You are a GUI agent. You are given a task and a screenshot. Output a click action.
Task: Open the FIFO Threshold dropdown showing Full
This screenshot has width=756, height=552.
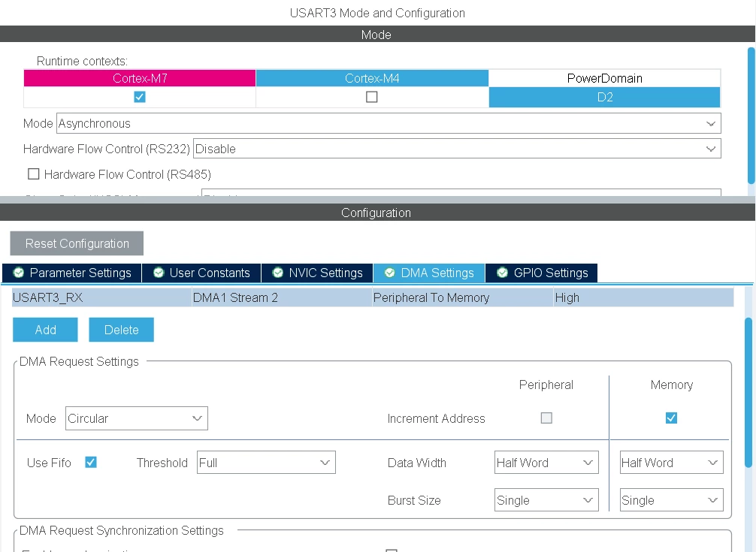pos(266,463)
